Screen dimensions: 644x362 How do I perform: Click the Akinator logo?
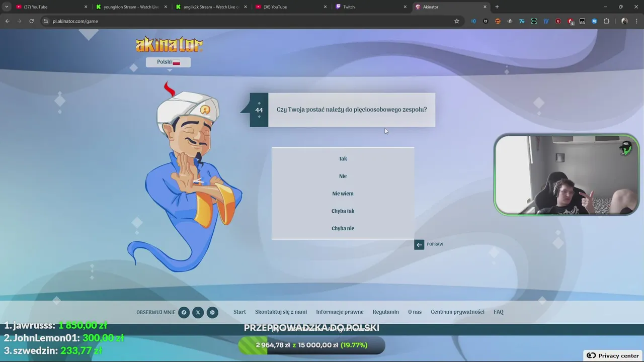(169, 45)
